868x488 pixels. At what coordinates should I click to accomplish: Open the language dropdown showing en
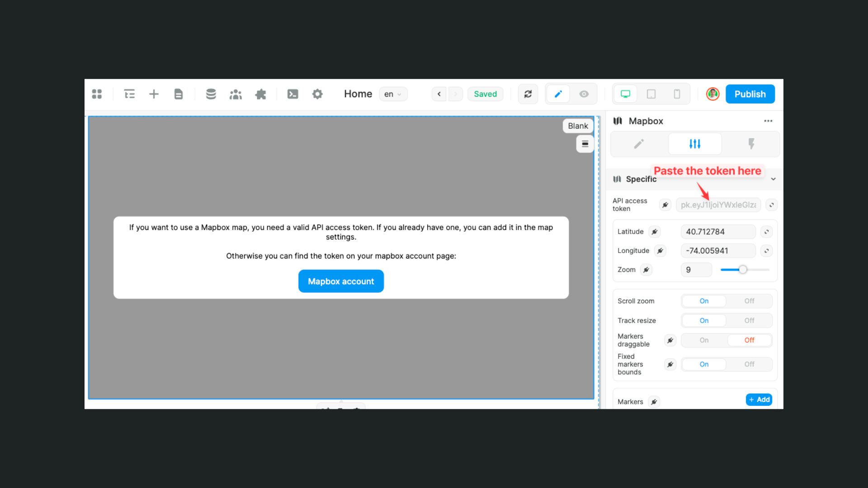click(x=392, y=94)
